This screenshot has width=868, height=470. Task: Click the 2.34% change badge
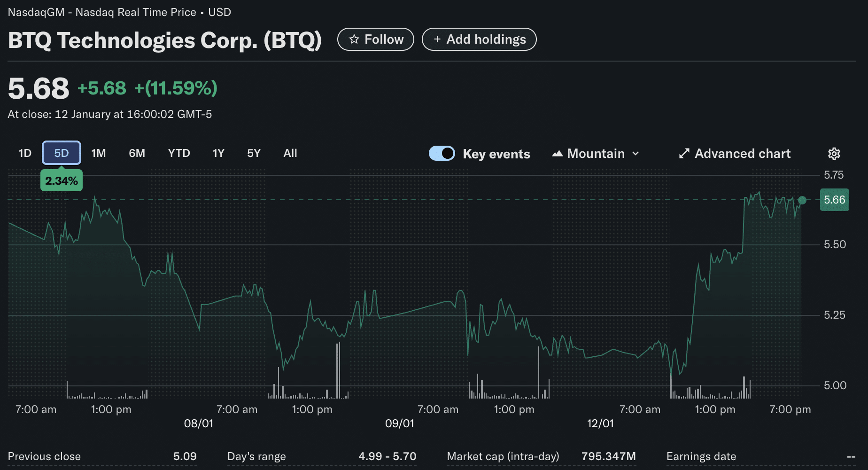pyautogui.click(x=62, y=181)
